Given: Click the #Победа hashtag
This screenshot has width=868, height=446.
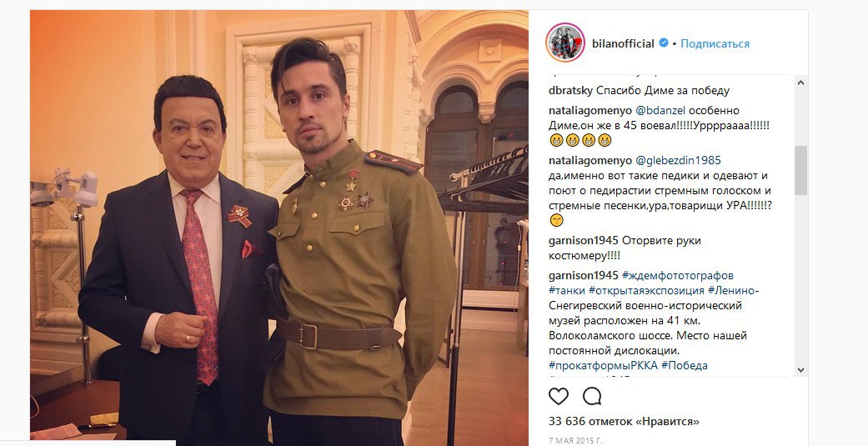Looking at the screenshot, I should tap(685, 365).
